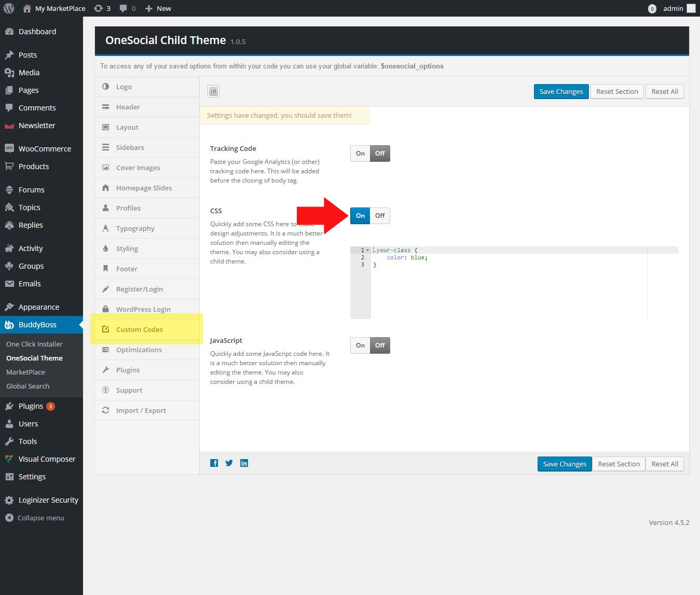Click the comments bubble in admin bar
The height and width of the screenshot is (595, 700).
127,8
